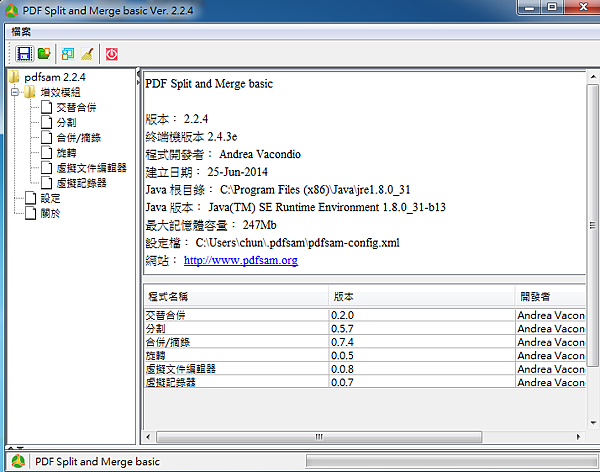The height and width of the screenshot is (472, 600).
Task: Click the horizontal scrollbar left arrow
Action: 148,437
